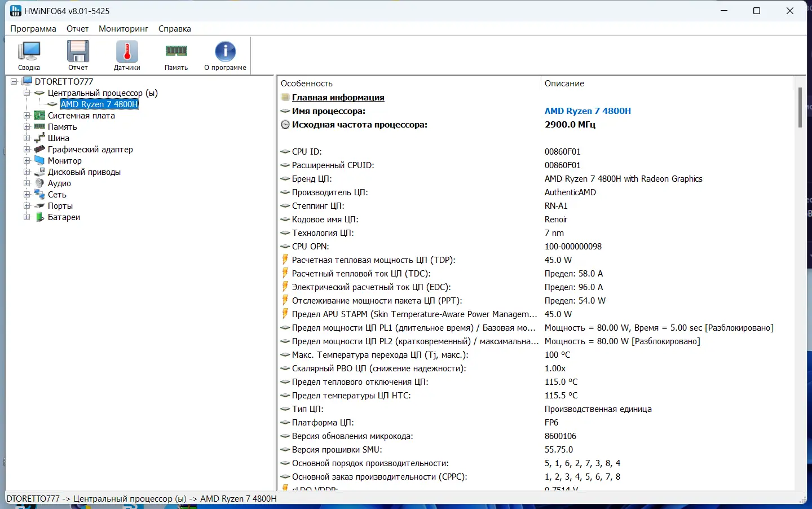Click the Монитор display icon in tree
This screenshot has height=509, width=812.
coord(39,160)
